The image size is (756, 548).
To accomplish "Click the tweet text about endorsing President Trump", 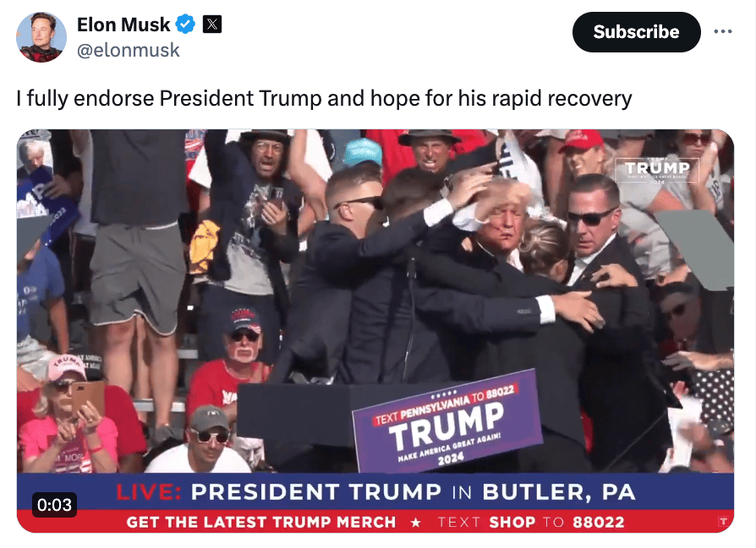I will (324, 99).
